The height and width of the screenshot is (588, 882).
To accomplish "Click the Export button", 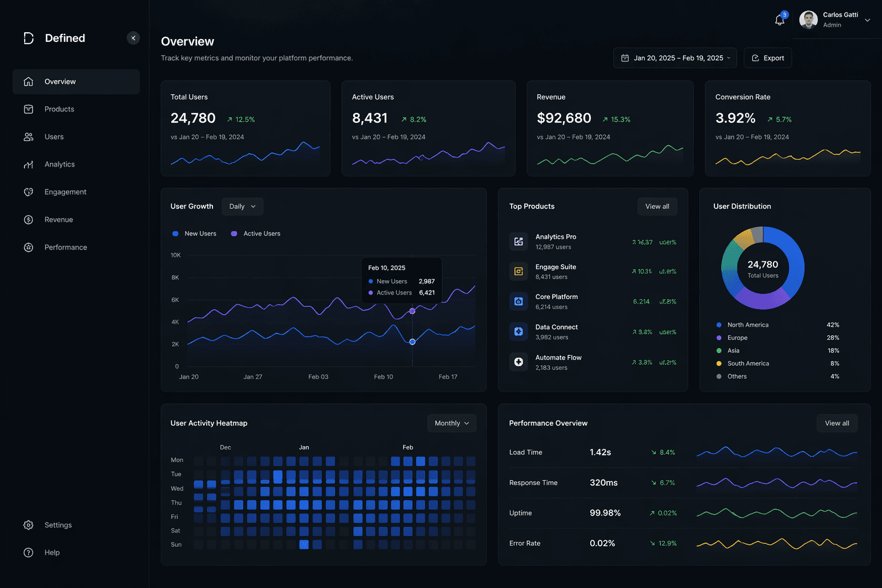I will 768,58.
